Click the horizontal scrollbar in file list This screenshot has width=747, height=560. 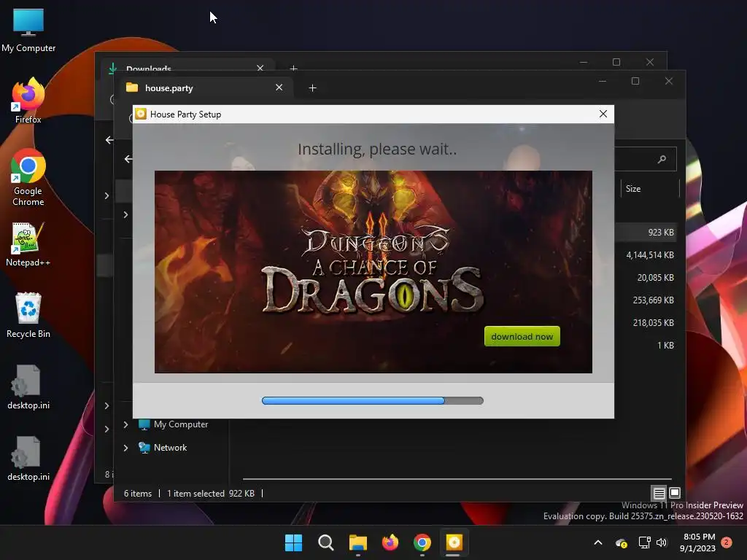(457, 478)
